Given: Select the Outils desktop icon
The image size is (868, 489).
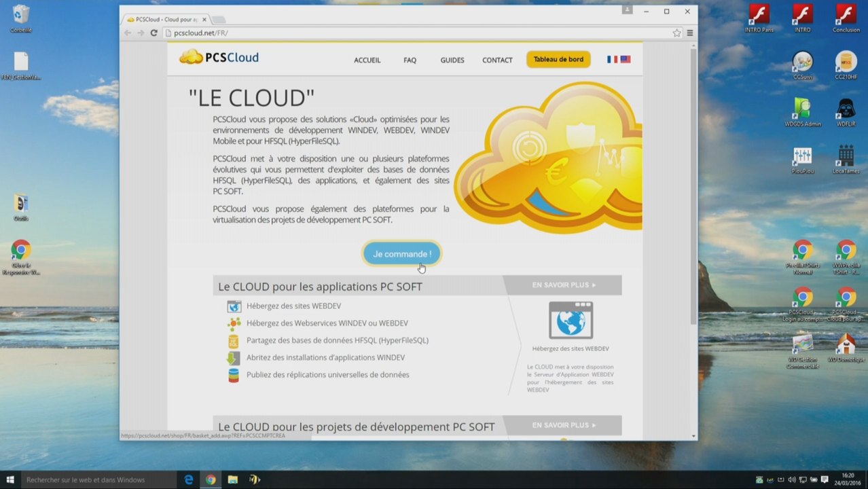Looking at the screenshot, I should [21, 207].
